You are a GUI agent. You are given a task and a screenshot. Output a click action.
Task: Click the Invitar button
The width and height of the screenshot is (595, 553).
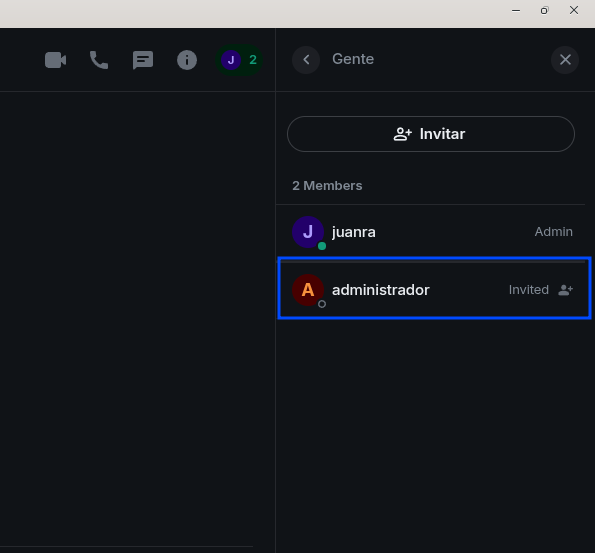(431, 134)
